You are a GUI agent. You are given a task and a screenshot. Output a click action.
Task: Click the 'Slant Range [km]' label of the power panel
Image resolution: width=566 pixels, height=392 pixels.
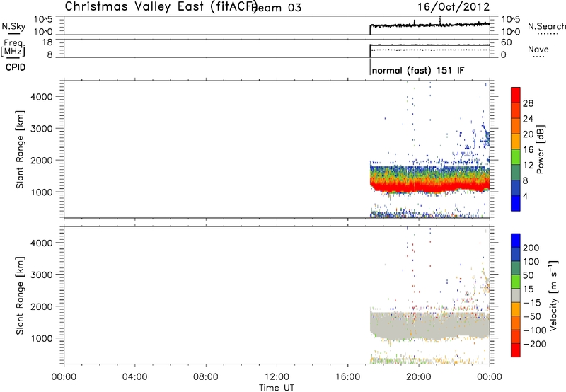(20, 149)
